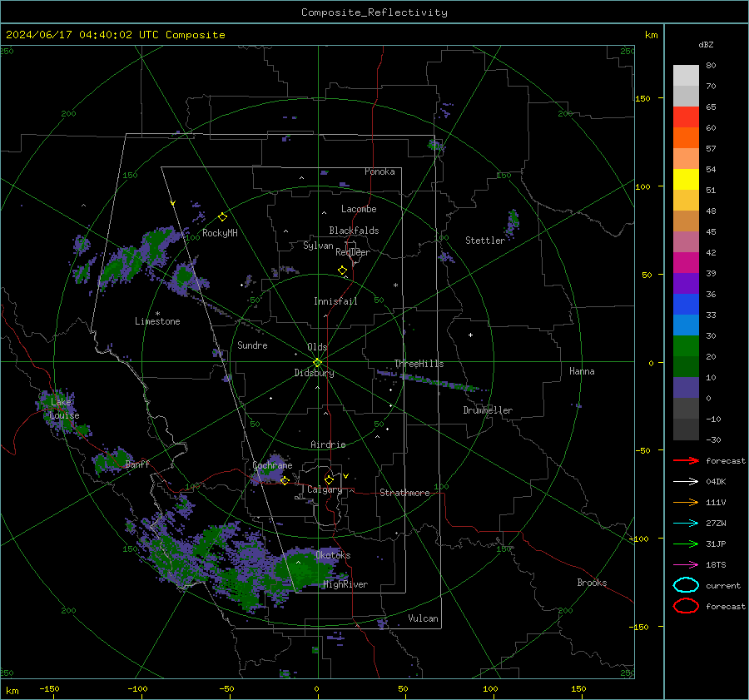Image resolution: width=749 pixels, height=700 pixels.
Task: Click the Limestone label
Action: 157,321
